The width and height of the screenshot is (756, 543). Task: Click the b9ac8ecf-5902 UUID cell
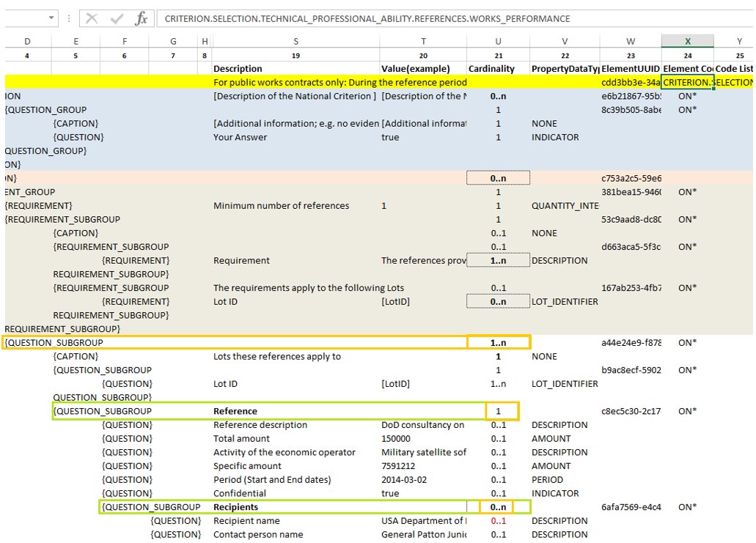[x=631, y=370]
